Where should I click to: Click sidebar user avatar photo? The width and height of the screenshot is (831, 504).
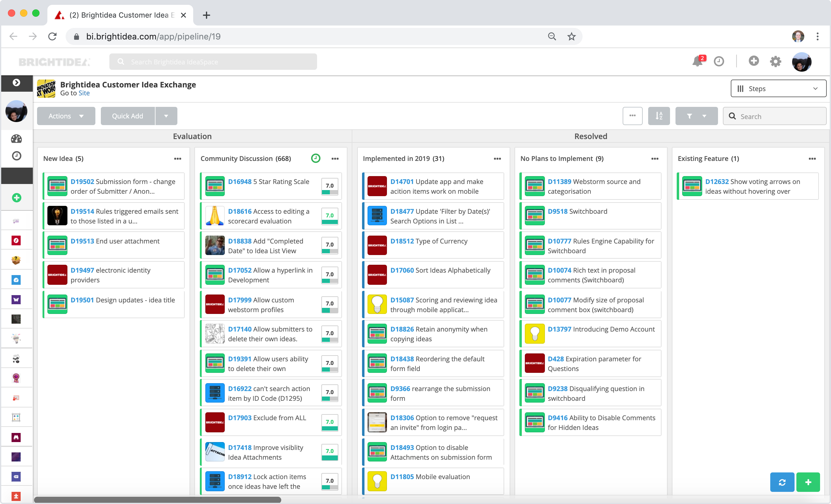(x=16, y=111)
